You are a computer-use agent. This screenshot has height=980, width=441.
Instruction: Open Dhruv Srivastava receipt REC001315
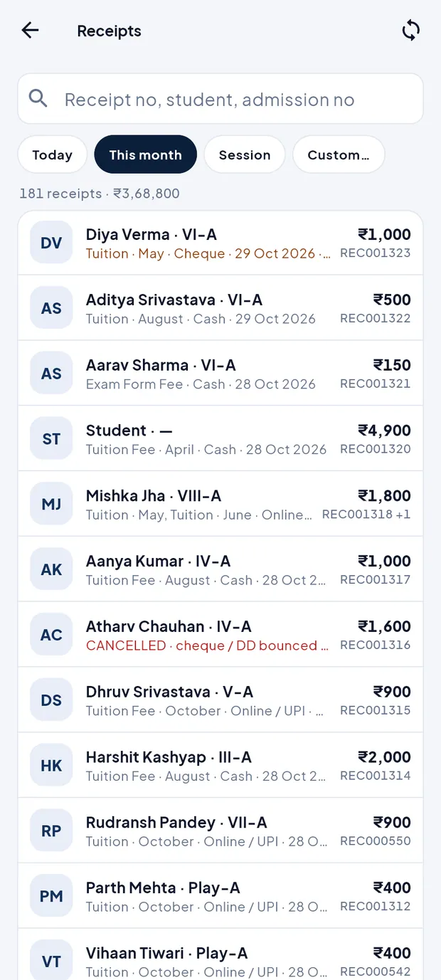220,700
